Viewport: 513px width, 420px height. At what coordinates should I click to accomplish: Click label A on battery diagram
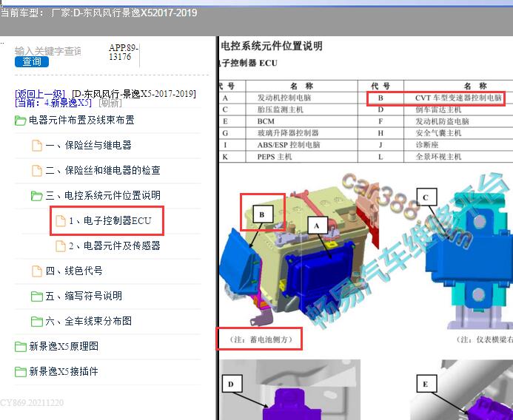316,226
